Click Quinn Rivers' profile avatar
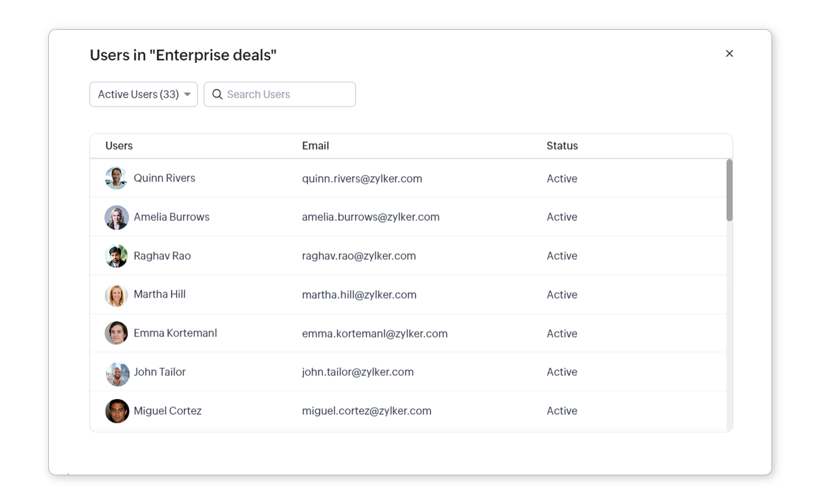This screenshot has height=504, width=815. (116, 178)
